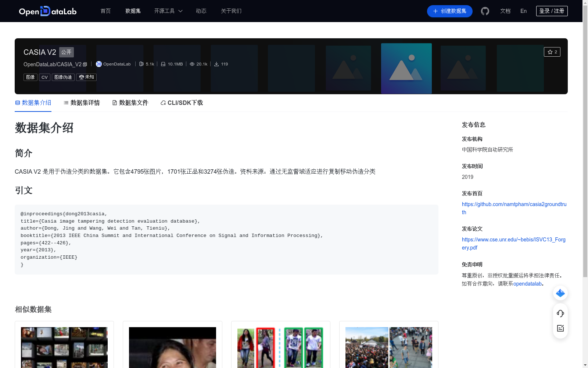
Task: Click the 2019 publish year
Action: (x=467, y=177)
